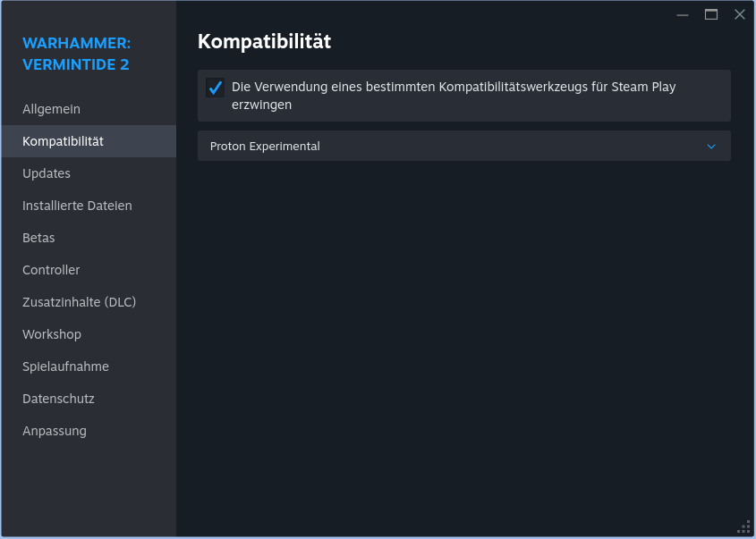This screenshot has width=756, height=539.
Task: Switch to the Betas tab
Action: [38, 238]
